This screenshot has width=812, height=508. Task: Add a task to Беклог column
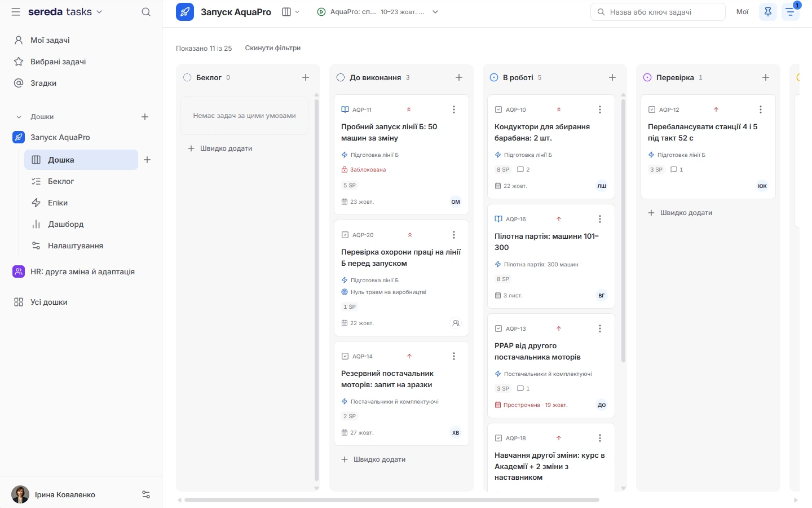click(x=306, y=77)
